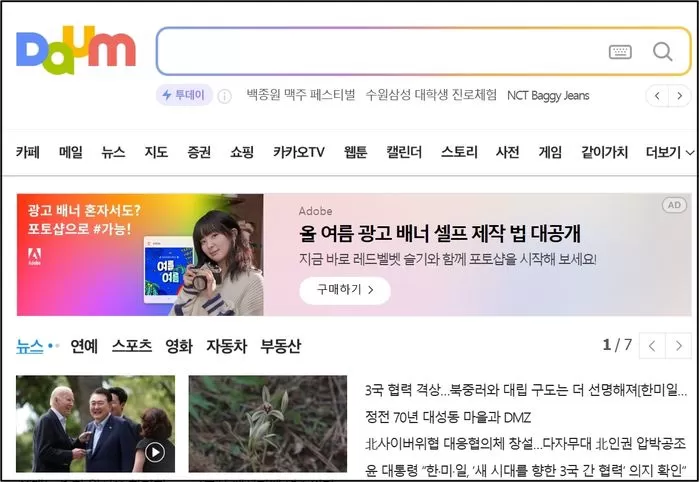This screenshot has height=482, width=699.
Task: Go to next news page arrow
Action: [678, 346]
